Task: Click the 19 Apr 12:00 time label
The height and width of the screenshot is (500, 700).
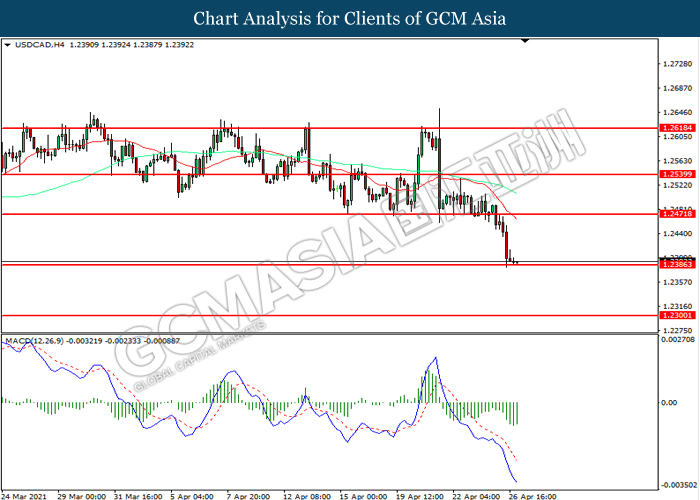Action: pos(419,496)
